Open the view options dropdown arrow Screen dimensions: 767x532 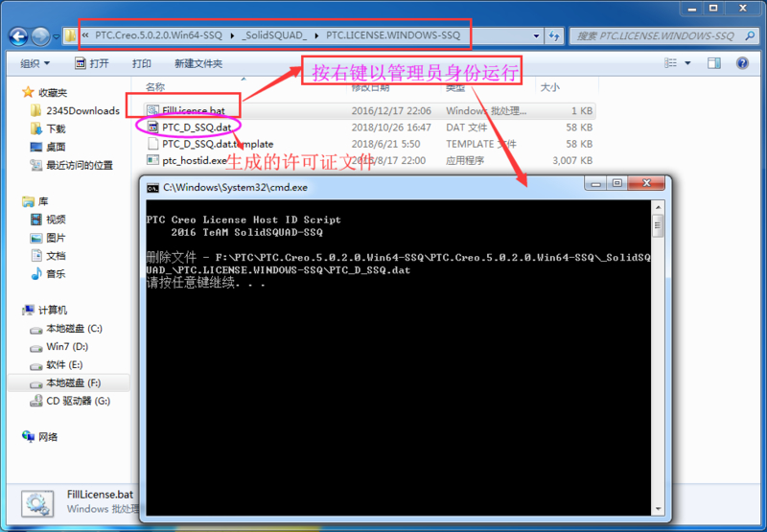click(x=687, y=63)
